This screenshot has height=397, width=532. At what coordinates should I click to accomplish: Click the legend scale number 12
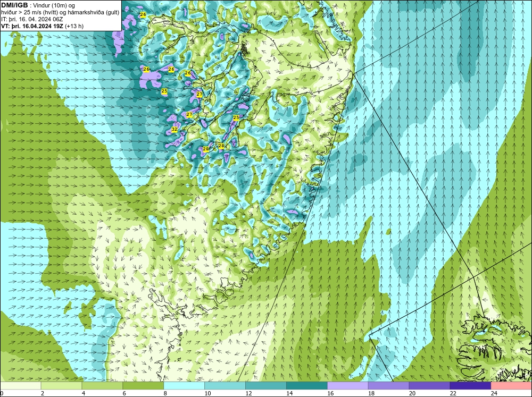(x=248, y=393)
